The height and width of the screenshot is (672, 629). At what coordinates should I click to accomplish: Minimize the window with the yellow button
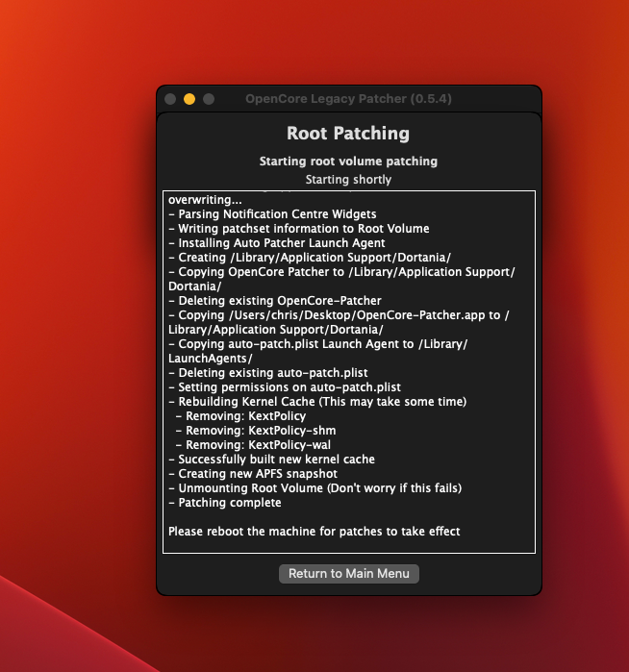coord(189,99)
